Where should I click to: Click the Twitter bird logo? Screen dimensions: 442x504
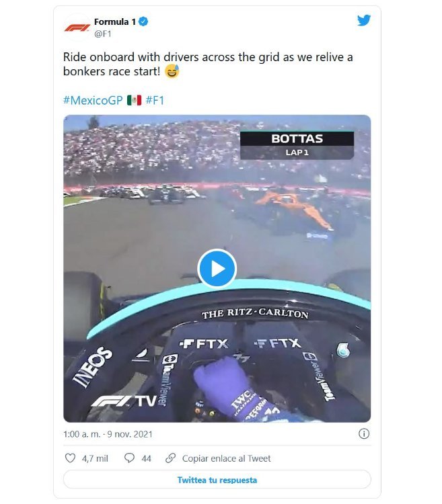pos(364,20)
